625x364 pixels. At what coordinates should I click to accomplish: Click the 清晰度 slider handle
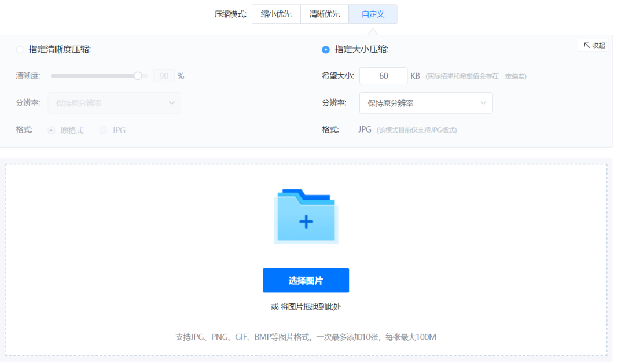coord(138,76)
